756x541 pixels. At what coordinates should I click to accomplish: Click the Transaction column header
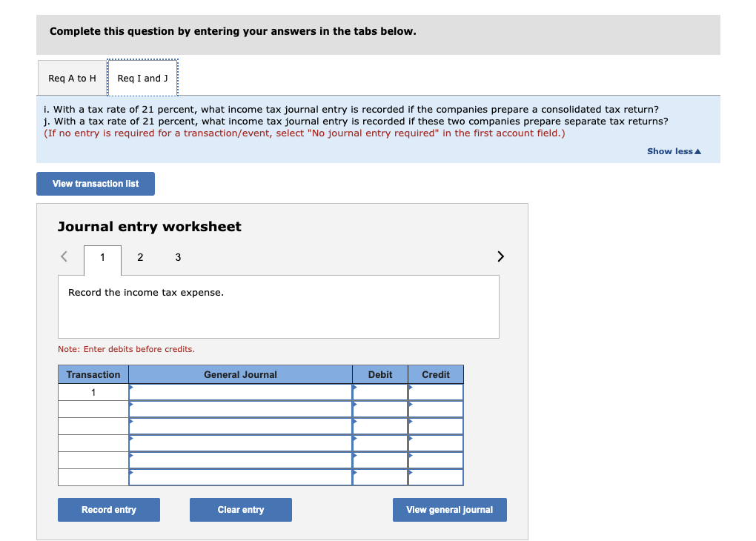pos(93,375)
